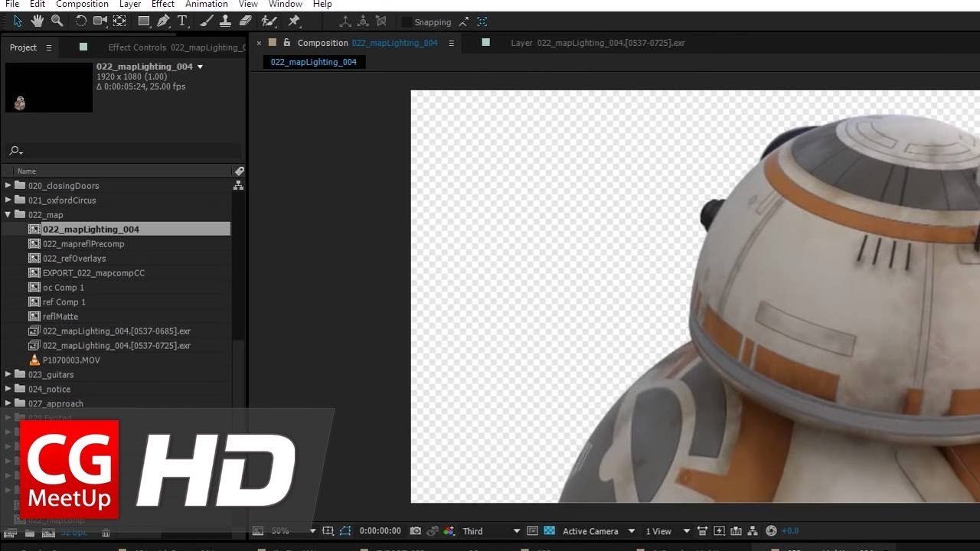Click the Project panel search field
Viewport: 980px width, 551px height.
[122, 151]
